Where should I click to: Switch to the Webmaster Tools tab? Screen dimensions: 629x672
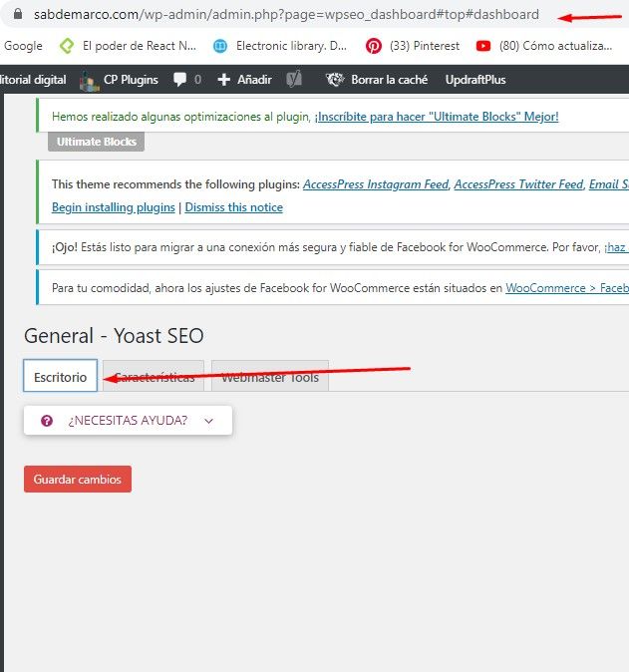[x=270, y=376]
